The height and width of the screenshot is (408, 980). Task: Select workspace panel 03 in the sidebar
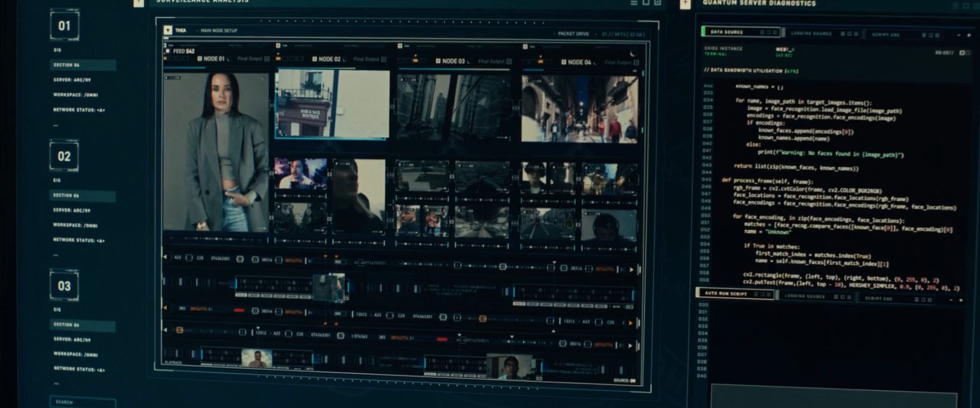pyautogui.click(x=64, y=286)
